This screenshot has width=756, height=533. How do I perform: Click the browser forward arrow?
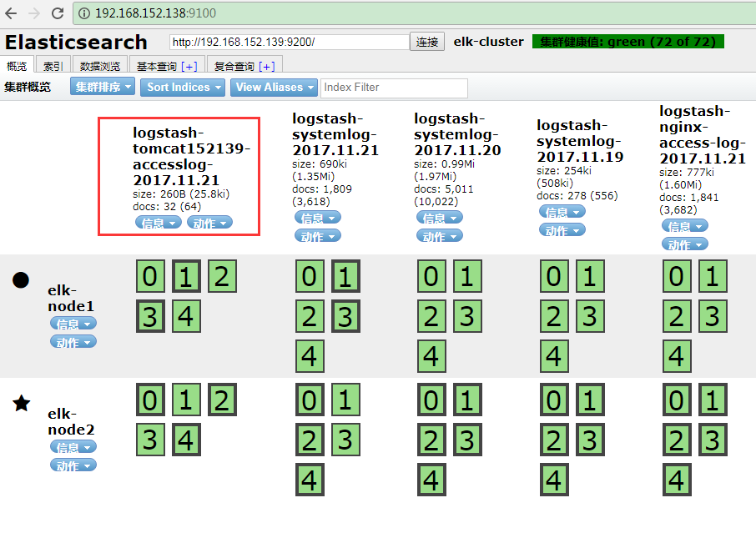(x=33, y=13)
